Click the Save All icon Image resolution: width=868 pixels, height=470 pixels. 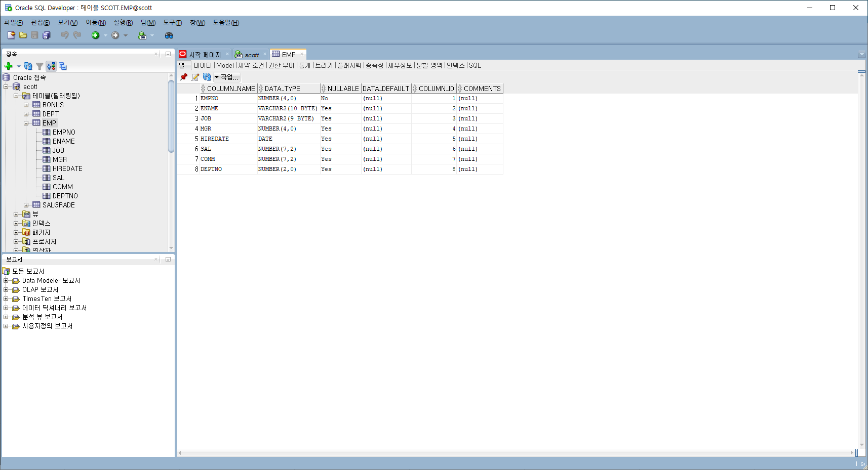(x=47, y=35)
